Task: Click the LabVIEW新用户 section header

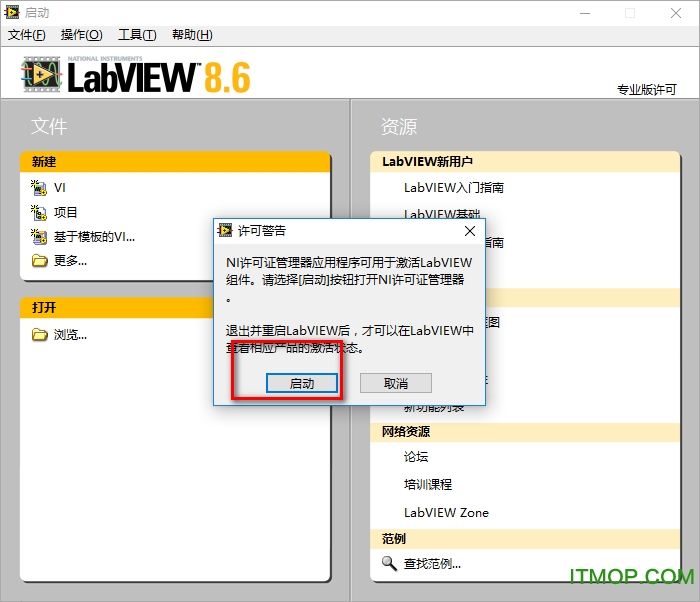Action: click(525, 162)
